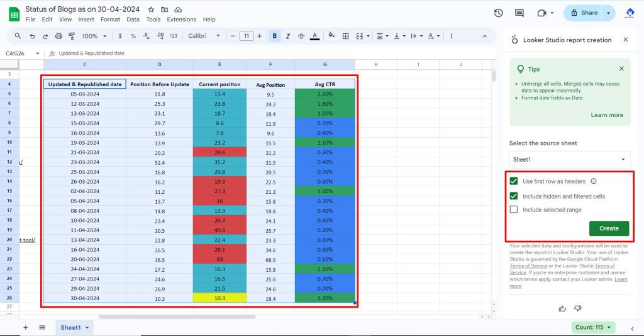Disable Include hidden and filtered cells

tap(514, 196)
